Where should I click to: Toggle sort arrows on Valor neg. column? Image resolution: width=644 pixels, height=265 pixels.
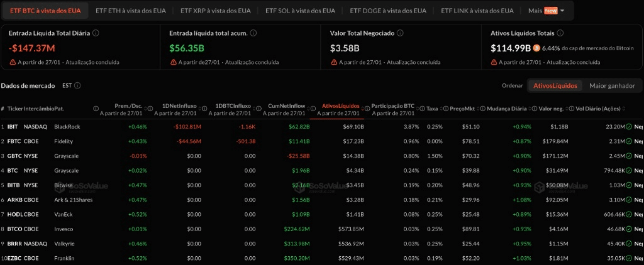pyautogui.click(x=565, y=109)
